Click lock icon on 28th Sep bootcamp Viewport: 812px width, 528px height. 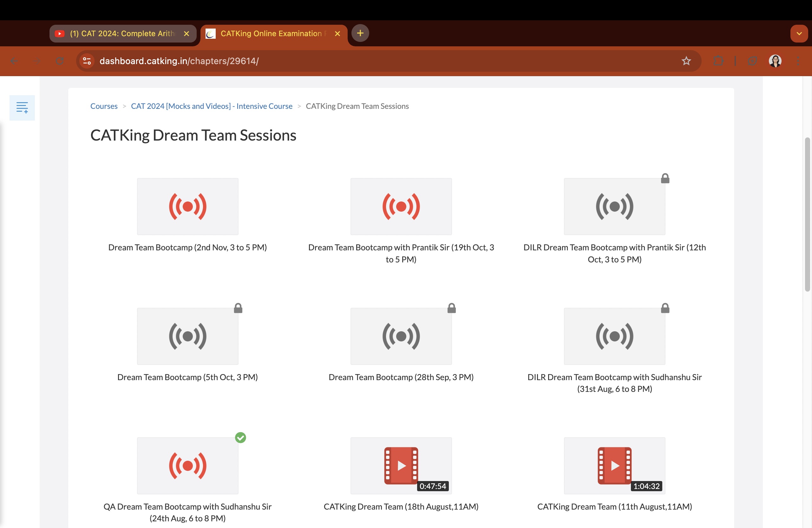coord(452,308)
